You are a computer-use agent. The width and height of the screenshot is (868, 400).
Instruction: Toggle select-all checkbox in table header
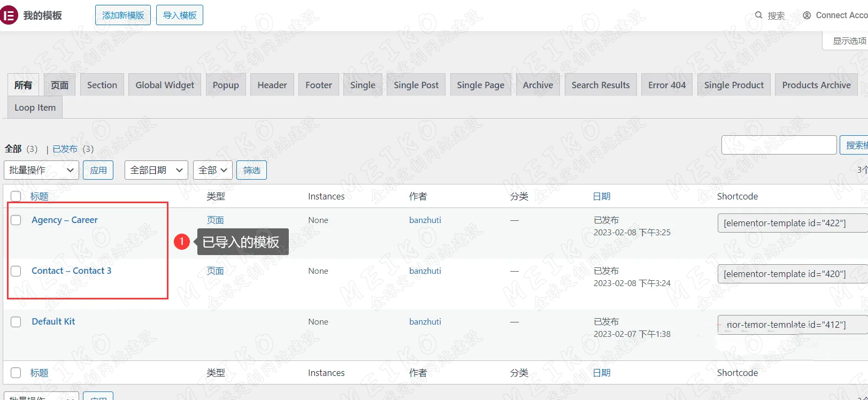16,196
